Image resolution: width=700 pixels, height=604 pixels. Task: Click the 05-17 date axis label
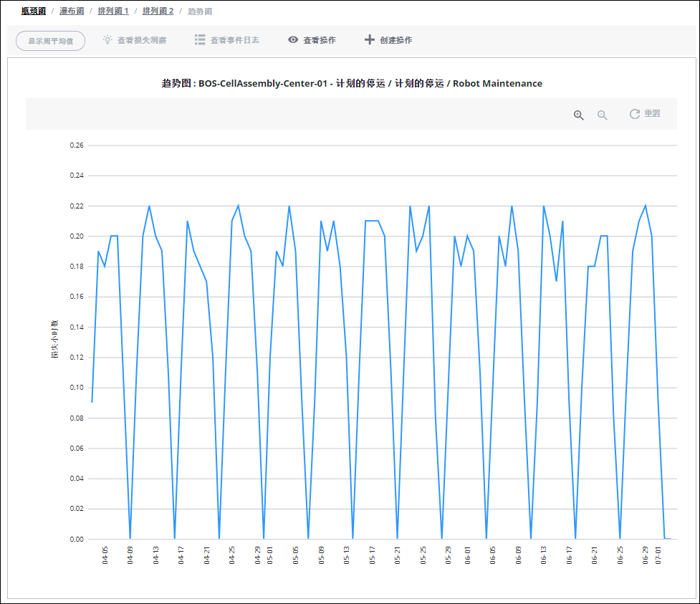point(372,555)
